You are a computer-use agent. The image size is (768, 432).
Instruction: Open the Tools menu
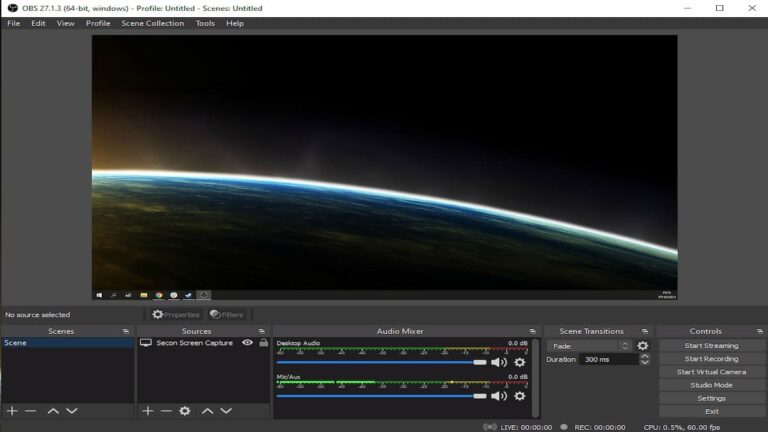point(205,23)
